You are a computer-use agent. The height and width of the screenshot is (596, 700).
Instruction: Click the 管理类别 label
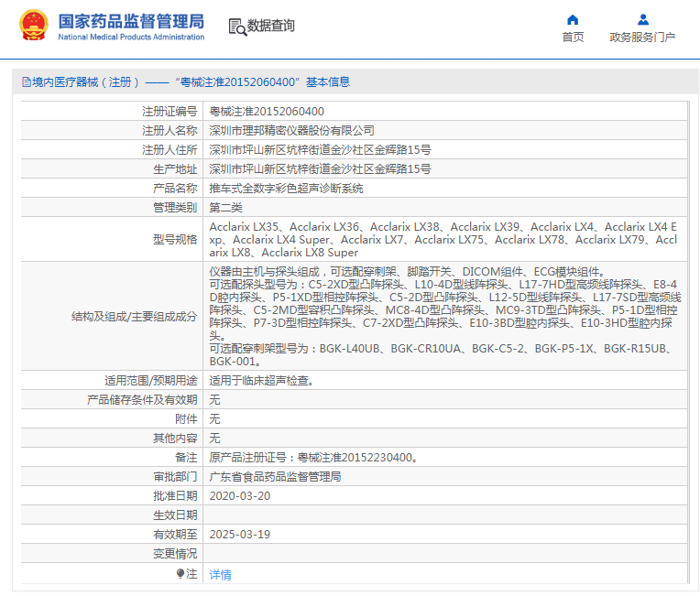(x=175, y=208)
